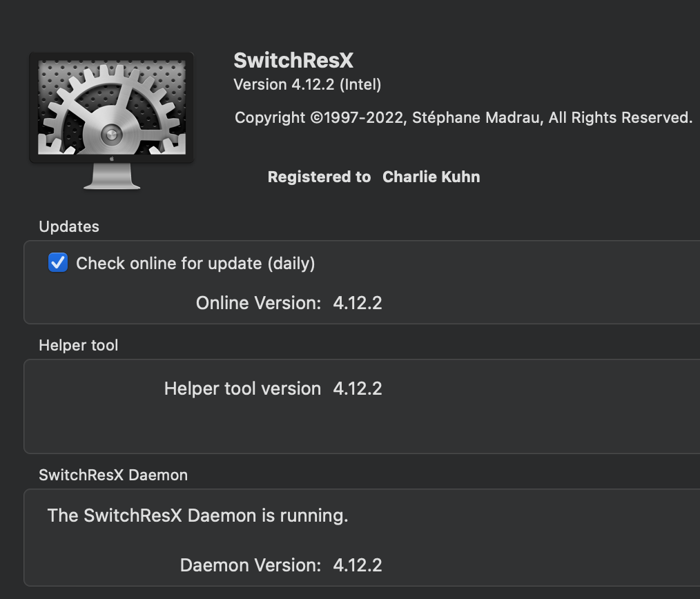This screenshot has height=599, width=700.
Task: Select the SwitchResX app title
Action: [293, 60]
